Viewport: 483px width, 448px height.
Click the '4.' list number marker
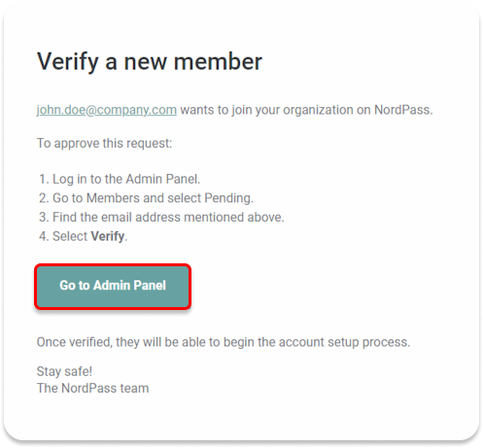[x=44, y=236]
